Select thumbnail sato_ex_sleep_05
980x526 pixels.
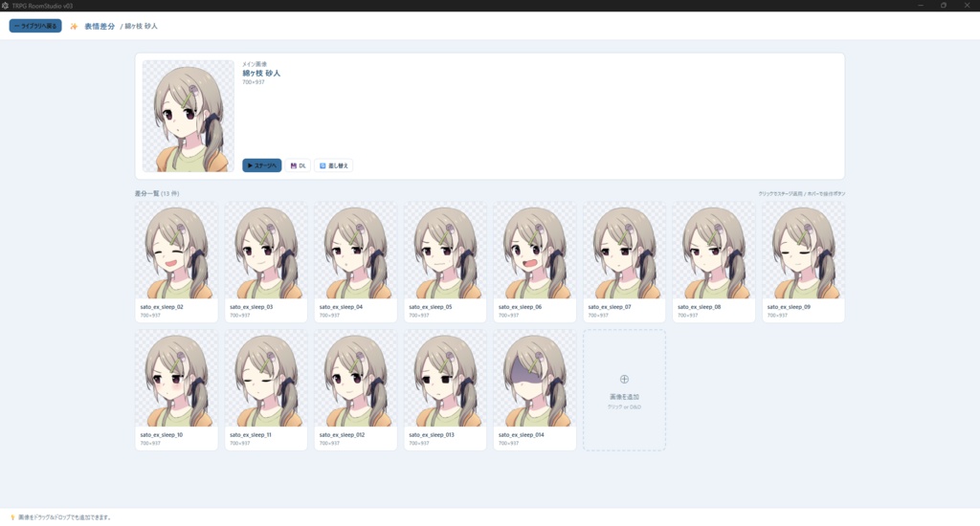point(445,251)
